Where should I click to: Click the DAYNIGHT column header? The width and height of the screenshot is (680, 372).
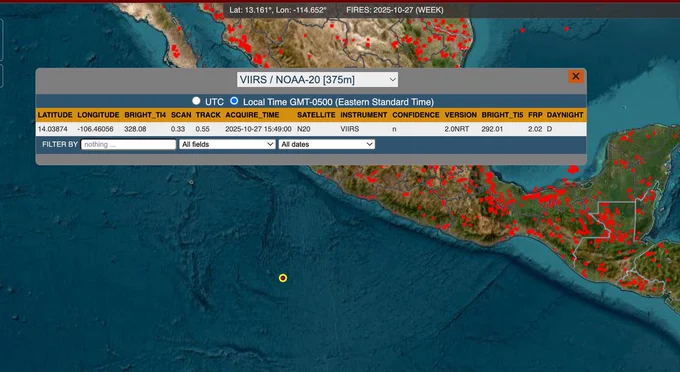coord(565,115)
